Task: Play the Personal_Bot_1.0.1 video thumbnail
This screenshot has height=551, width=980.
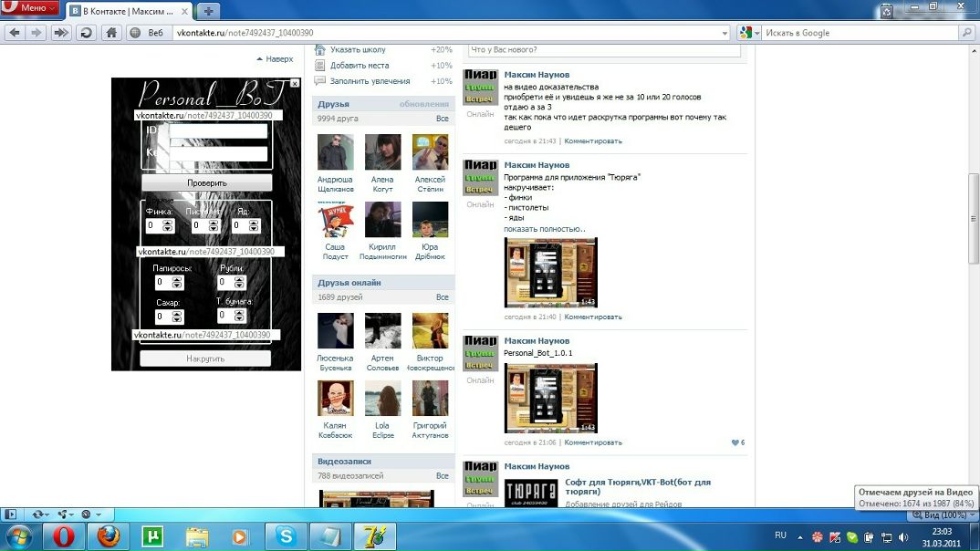Action: click(x=550, y=398)
